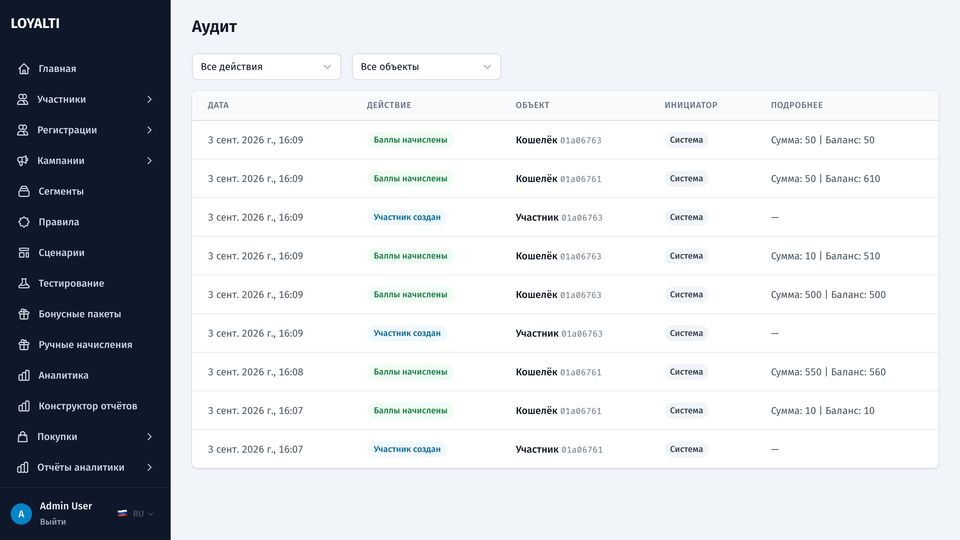
Task: Click the Сегменты icon
Action: tap(24, 191)
